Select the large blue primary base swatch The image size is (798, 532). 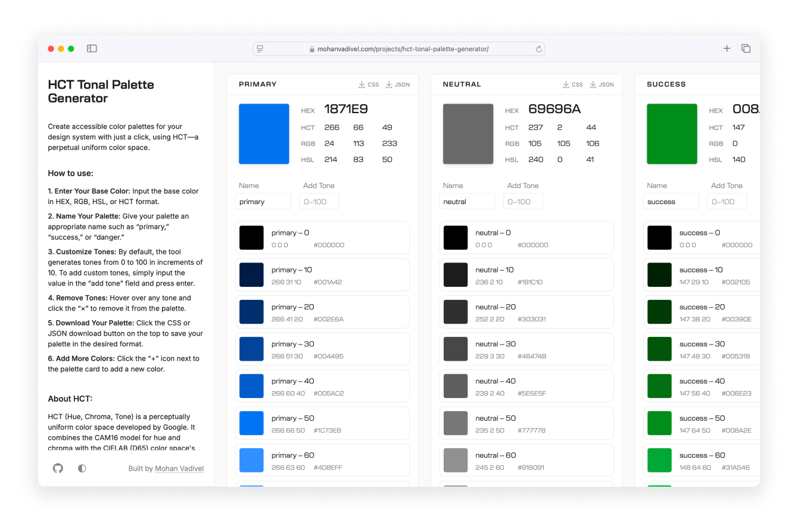tap(264, 134)
